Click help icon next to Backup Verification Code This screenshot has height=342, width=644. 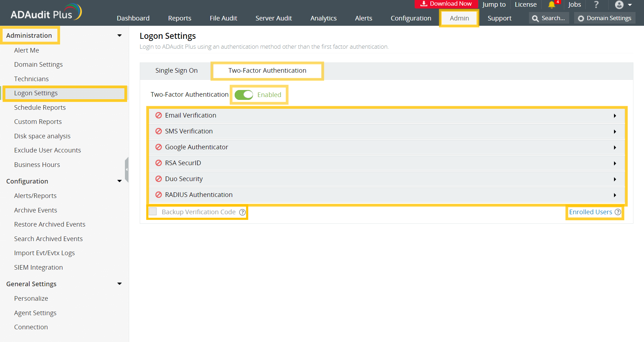coord(242,212)
